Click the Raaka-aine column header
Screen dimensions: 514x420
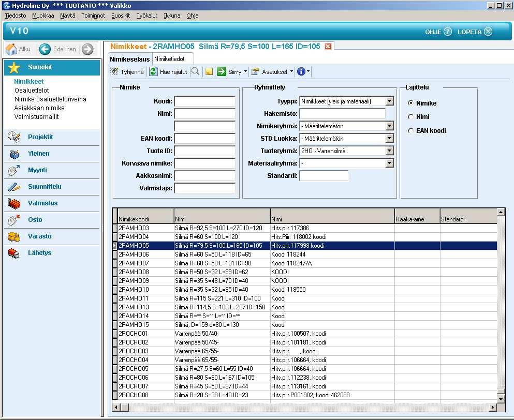click(417, 216)
